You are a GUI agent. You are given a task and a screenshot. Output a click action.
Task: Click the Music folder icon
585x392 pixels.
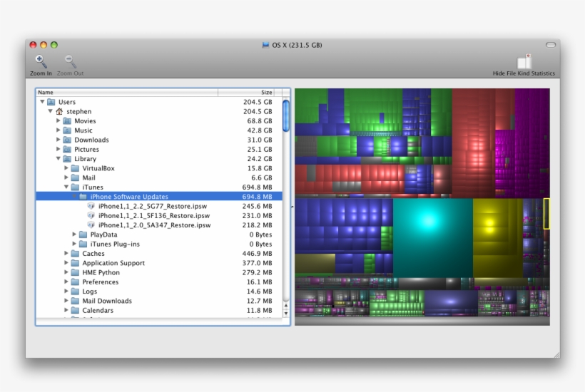click(67, 130)
